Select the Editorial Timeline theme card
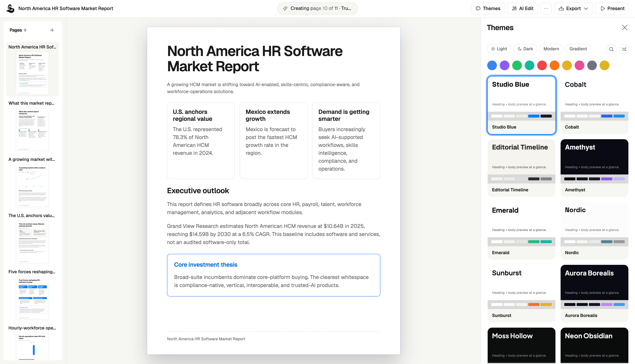This screenshot has width=635, height=364. click(521, 168)
